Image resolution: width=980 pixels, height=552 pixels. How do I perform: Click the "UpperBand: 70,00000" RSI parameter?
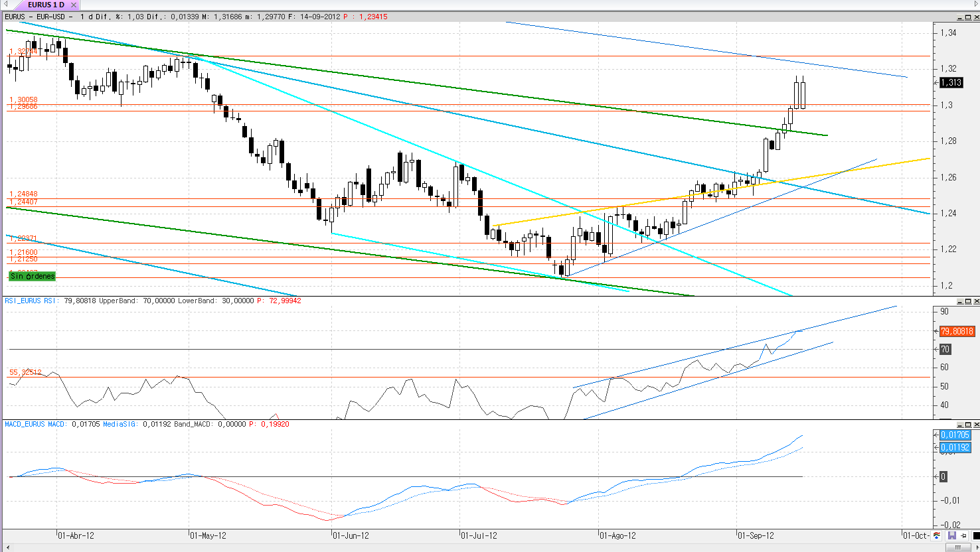[x=137, y=301]
